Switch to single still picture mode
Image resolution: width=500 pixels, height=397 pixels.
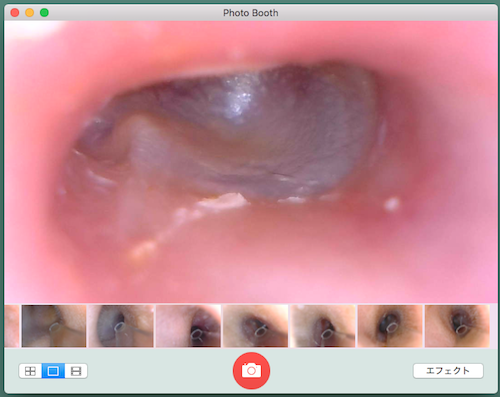click(x=53, y=371)
